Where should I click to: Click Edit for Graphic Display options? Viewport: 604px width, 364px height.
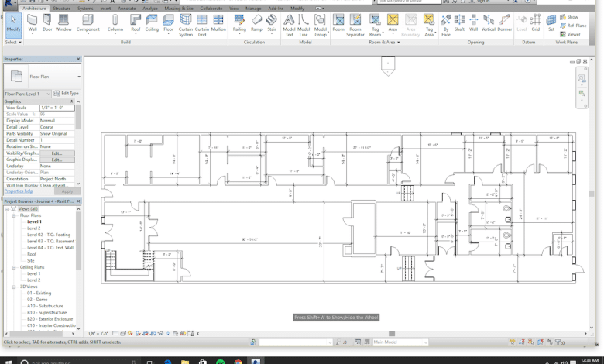[57, 160]
